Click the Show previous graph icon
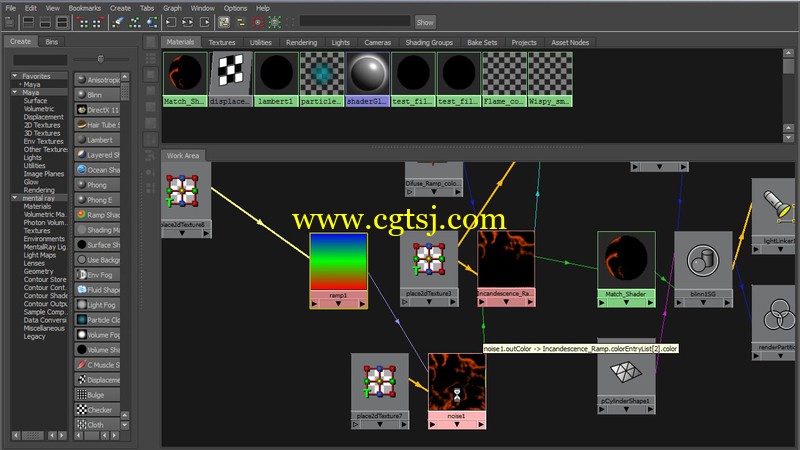This screenshot has height=450, width=800. [x=84, y=22]
